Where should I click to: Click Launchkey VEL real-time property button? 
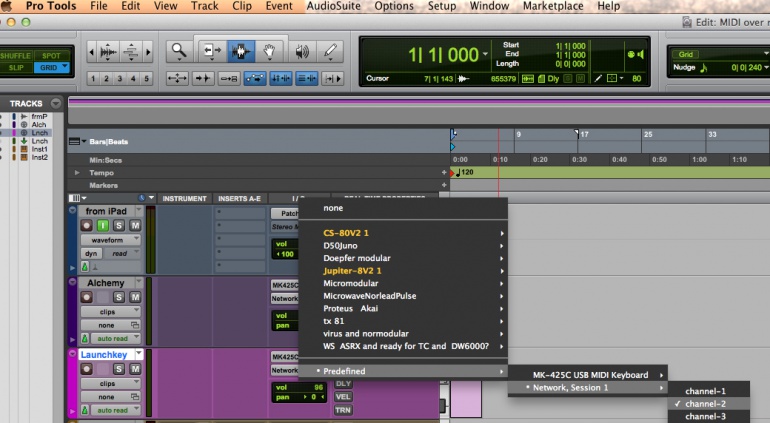click(343, 396)
